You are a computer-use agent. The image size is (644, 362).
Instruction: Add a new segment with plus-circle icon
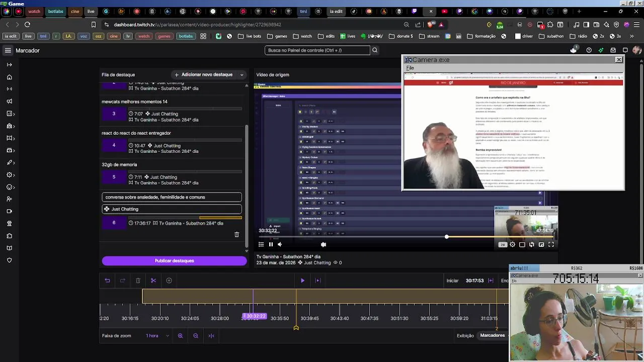[x=169, y=281]
